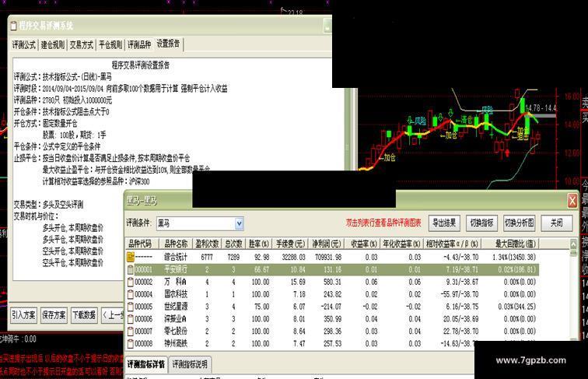Open the 评测指标详情 tab
The image size is (588, 379).
(x=146, y=364)
